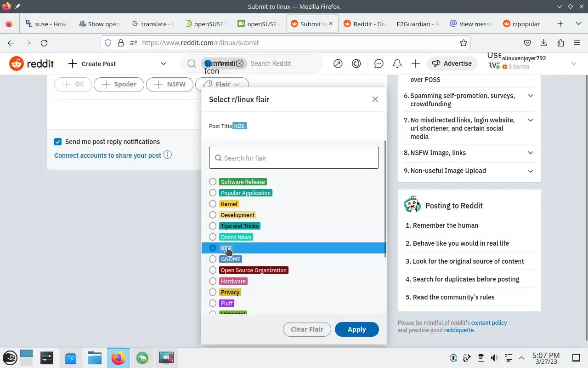Screen dimensions: 588x368
Task: Switch to the Google translate tab
Action: (x=153, y=24)
